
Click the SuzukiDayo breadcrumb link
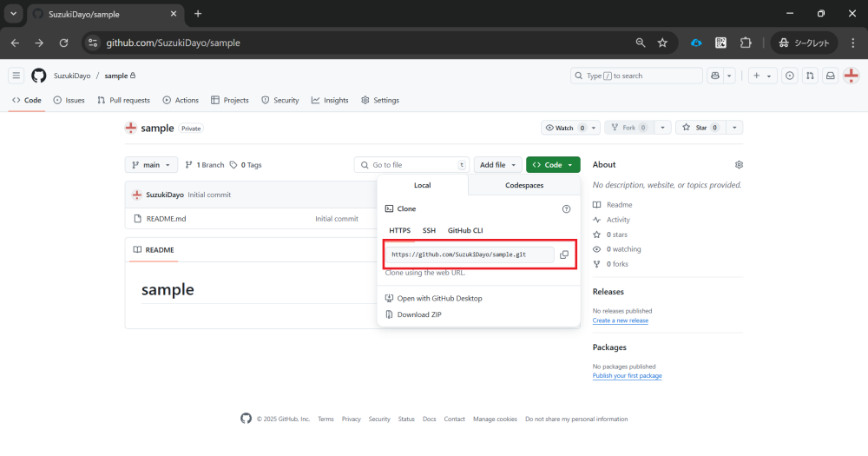(x=72, y=76)
